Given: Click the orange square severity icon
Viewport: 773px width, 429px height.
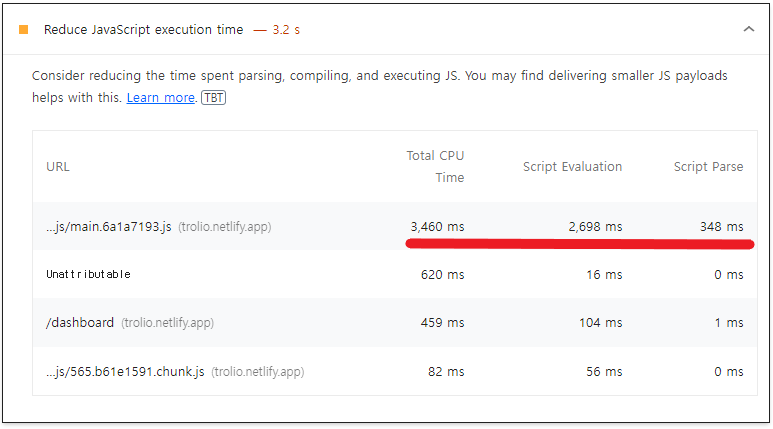Looking at the screenshot, I should coord(23,30).
